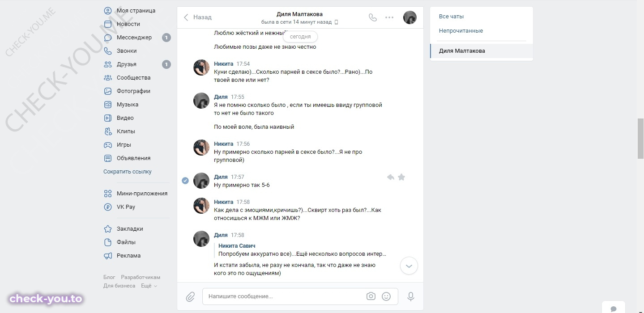Open Фотографии icon in sidebar

click(x=107, y=91)
